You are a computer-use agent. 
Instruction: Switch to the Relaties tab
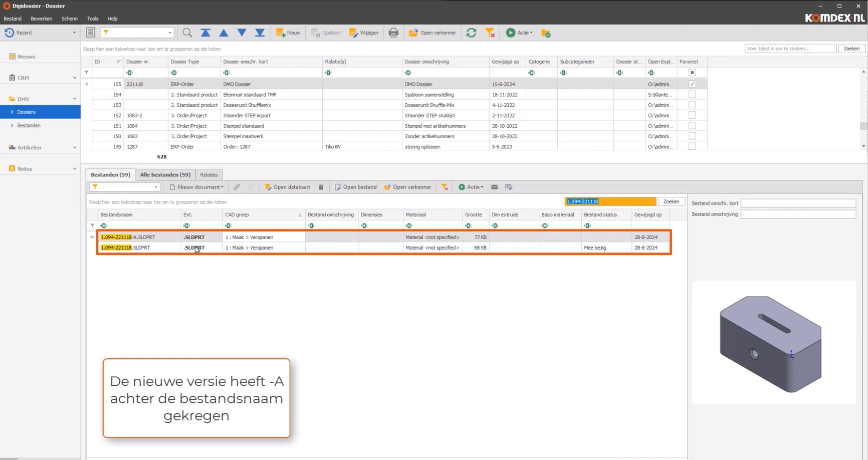[x=208, y=175]
